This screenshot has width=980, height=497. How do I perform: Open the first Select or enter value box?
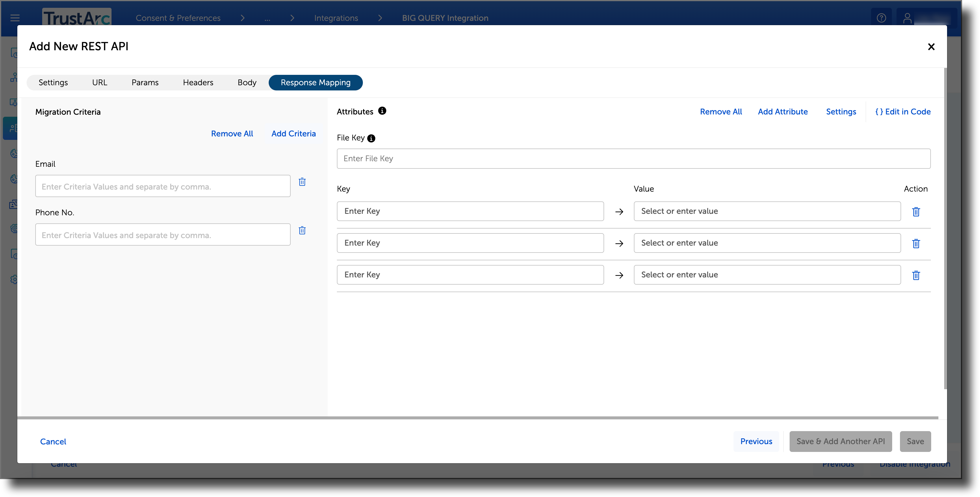pos(767,211)
